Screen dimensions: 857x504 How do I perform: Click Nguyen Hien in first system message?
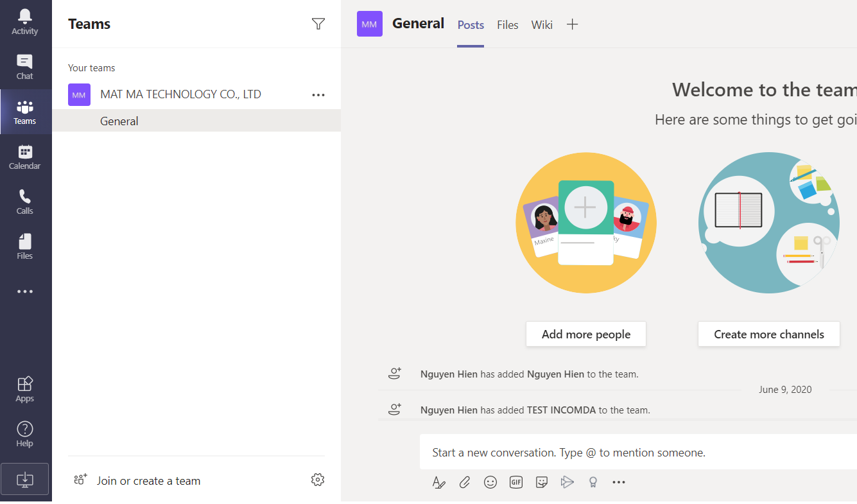tap(449, 374)
